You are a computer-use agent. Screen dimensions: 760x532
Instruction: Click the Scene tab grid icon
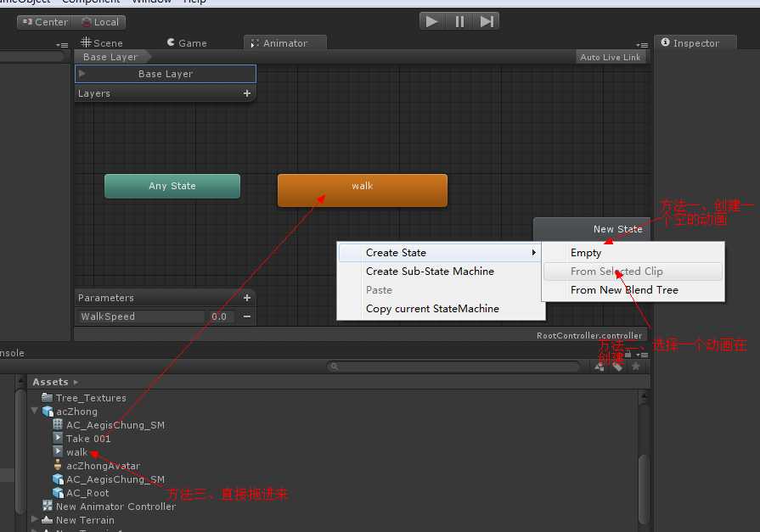[86, 42]
